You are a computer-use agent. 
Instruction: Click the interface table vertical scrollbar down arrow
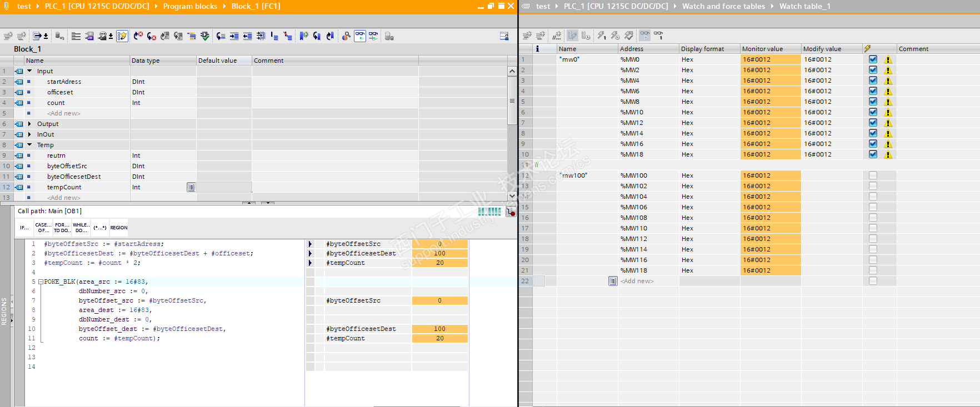pyautogui.click(x=512, y=195)
